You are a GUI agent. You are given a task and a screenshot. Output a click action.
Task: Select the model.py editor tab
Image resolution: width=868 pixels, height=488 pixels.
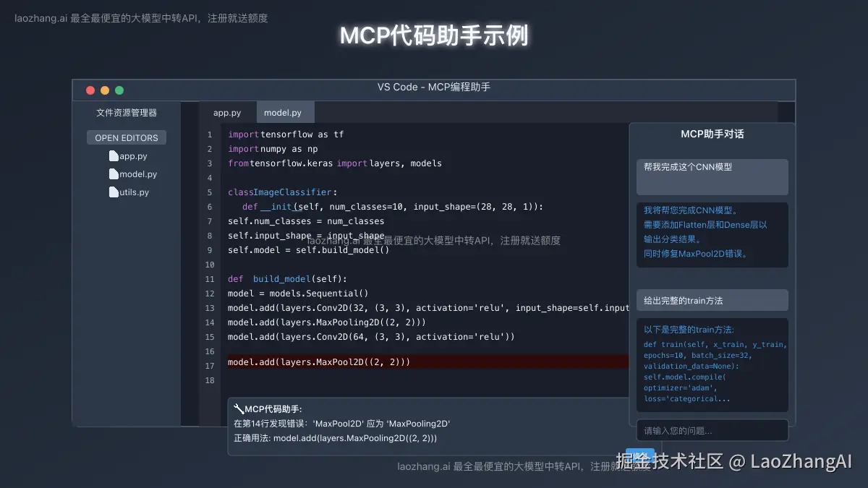point(284,112)
